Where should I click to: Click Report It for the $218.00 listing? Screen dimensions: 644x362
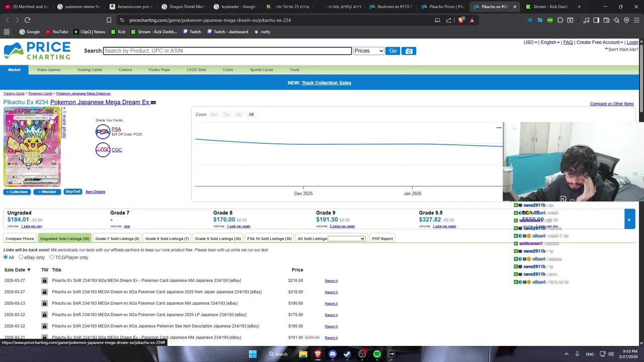pyautogui.click(x=331, y=292)
